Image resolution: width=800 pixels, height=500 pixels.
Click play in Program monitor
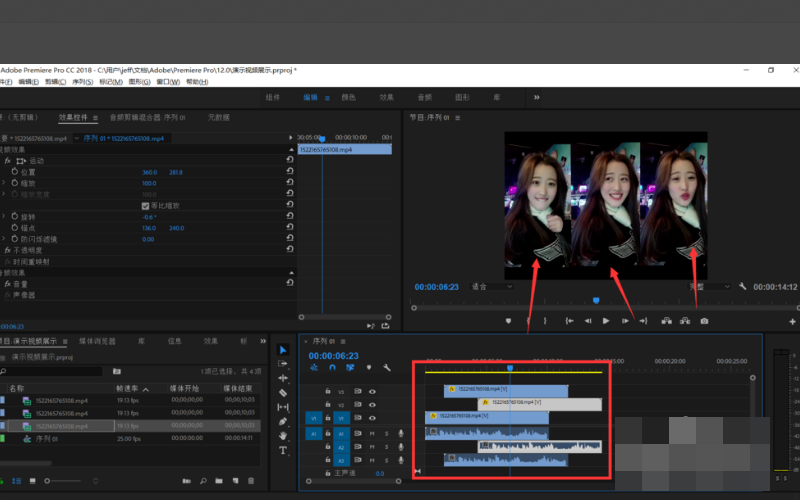click(x=606, y=321)
